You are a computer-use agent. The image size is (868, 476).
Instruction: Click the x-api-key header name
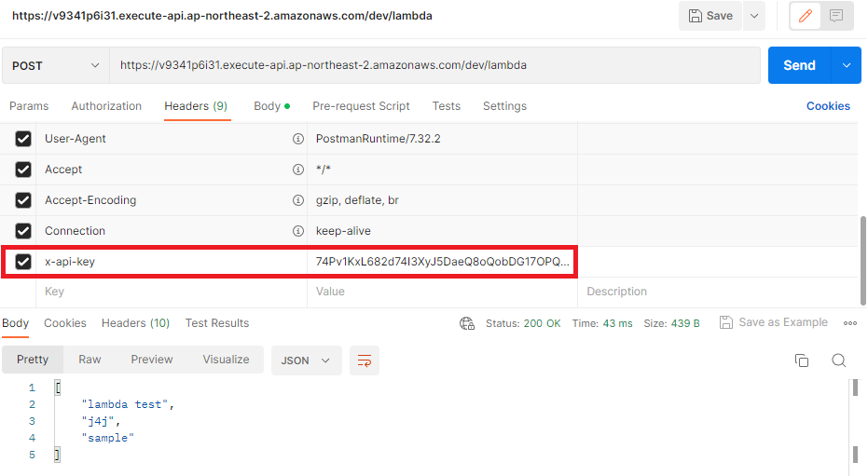point(70,262)
